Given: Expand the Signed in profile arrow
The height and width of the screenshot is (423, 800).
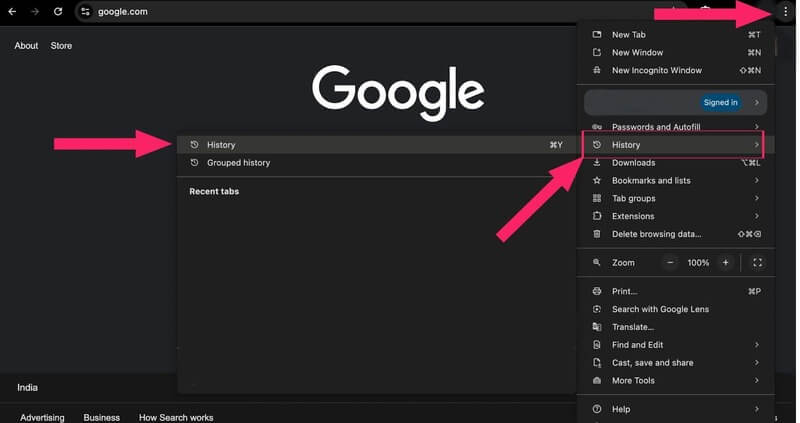Looking at the screenshot, I should (757, 103).
